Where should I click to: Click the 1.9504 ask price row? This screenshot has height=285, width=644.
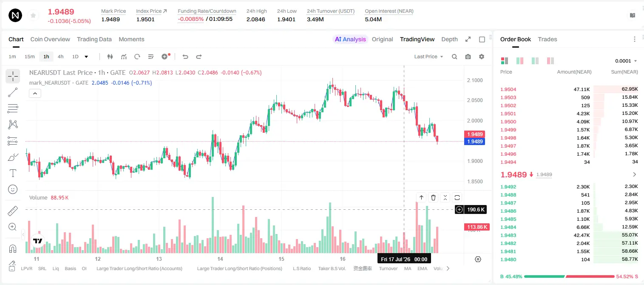coord(569,89)
